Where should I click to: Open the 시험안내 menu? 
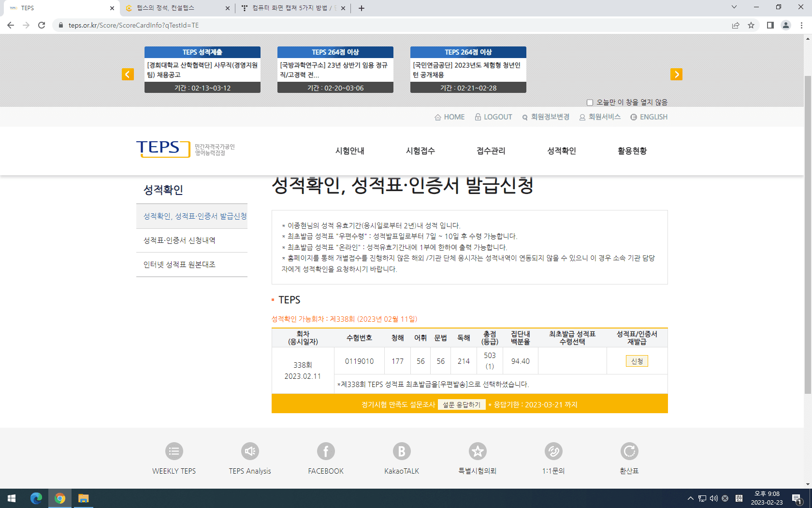[x=350, y=151]
